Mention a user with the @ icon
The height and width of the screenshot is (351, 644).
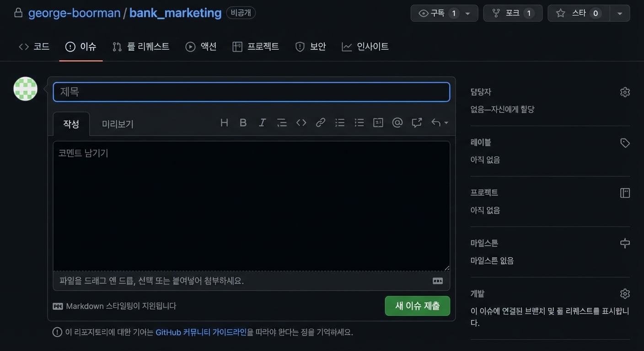click(x=397, y=122)
